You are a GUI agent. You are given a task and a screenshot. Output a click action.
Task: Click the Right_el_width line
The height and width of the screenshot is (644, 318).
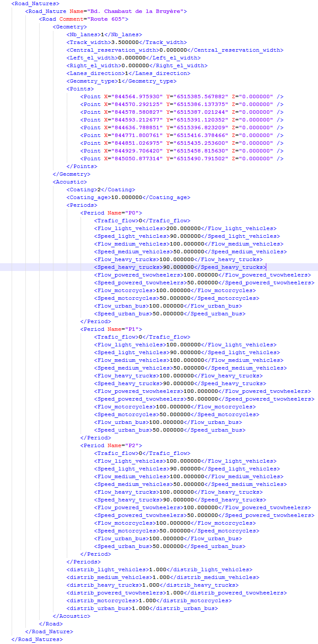tap(137, 65)
